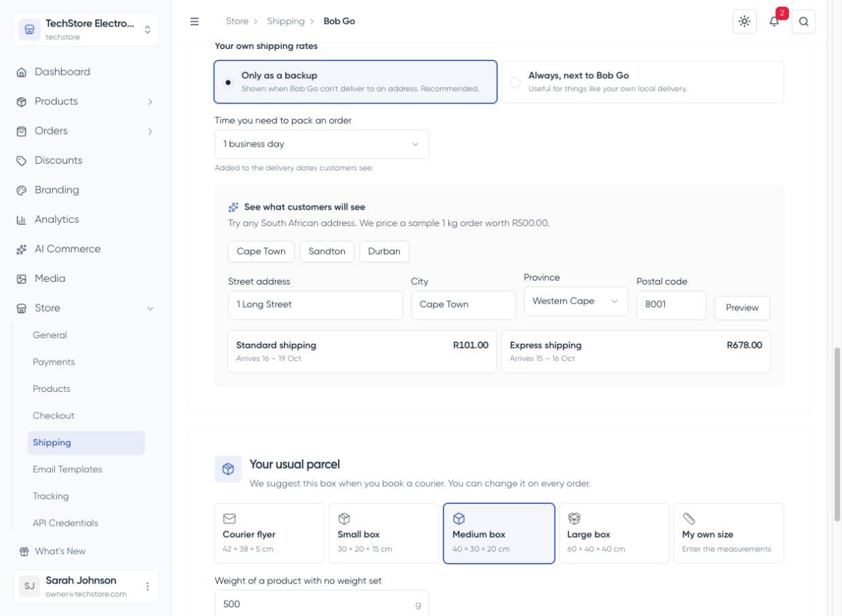842x616 pixels.
Task: Collapse the Store sidebar section chevron
Action: [x=150, y=308]
